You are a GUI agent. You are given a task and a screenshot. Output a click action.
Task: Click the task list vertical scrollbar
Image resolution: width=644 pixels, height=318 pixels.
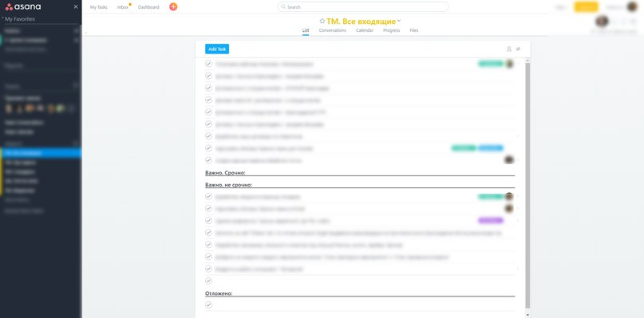(527, 185)
